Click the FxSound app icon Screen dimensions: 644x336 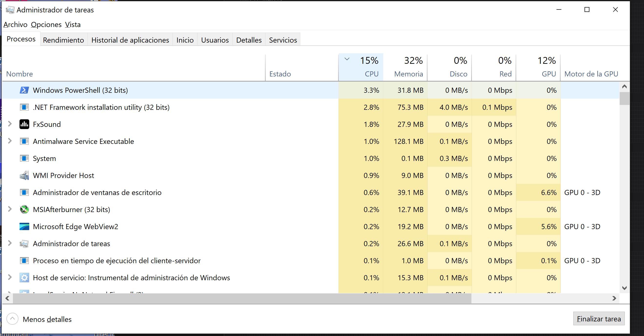(24, 124)
